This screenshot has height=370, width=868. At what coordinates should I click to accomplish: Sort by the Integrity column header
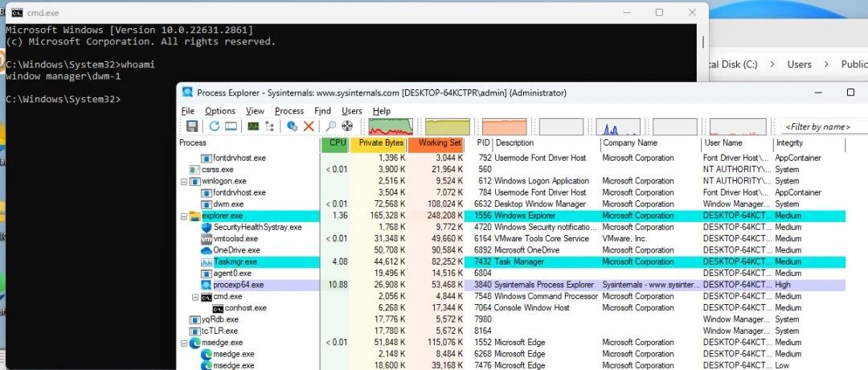[809, 143]
